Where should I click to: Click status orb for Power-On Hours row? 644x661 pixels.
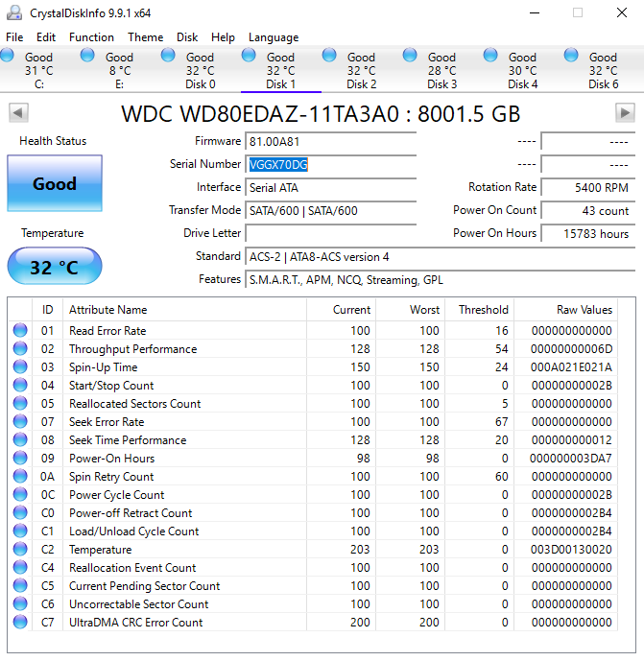tap(20, 458)
